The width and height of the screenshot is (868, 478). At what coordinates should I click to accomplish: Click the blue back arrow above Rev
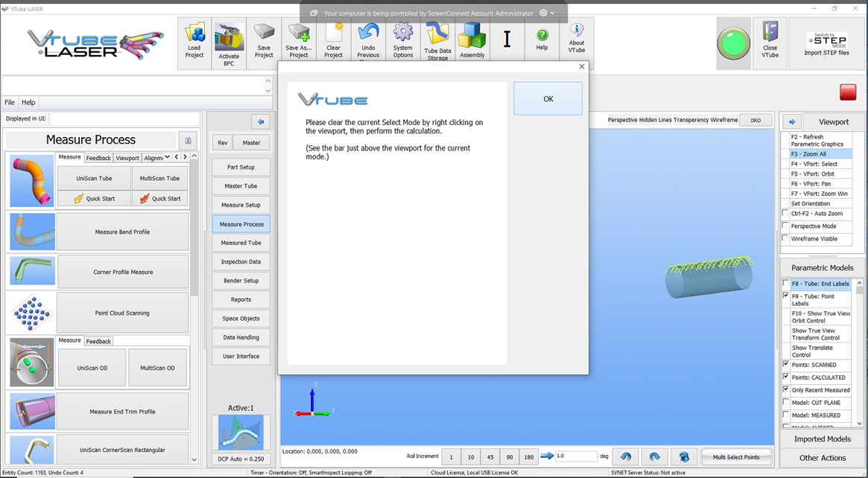260,121
